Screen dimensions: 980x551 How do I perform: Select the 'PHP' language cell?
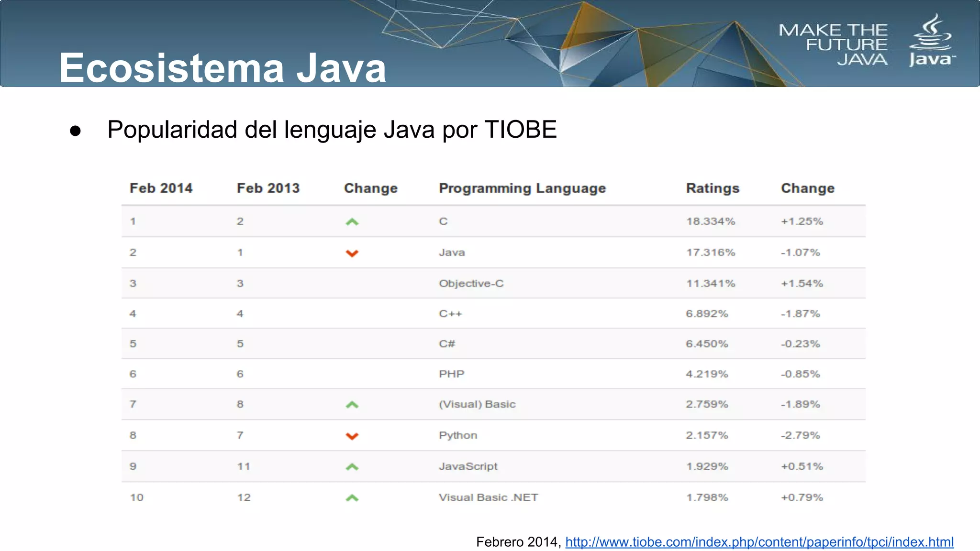coord(452,374)
